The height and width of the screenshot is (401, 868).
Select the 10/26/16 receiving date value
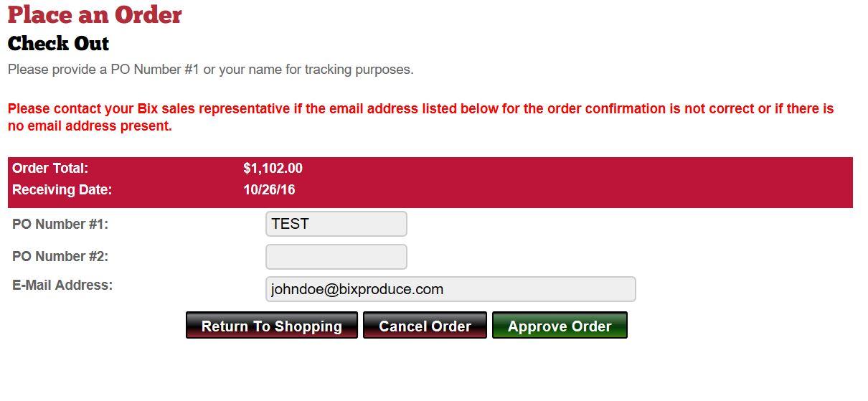click(269, 190)
